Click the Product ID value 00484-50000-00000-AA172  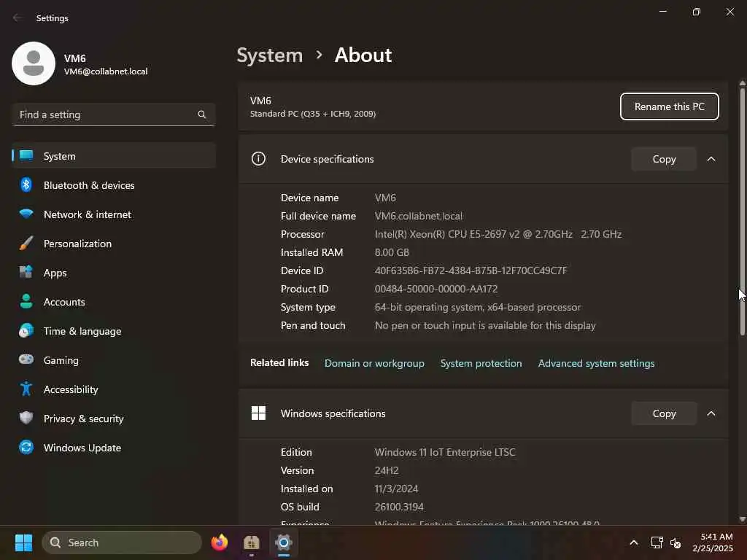click(436, 289)
